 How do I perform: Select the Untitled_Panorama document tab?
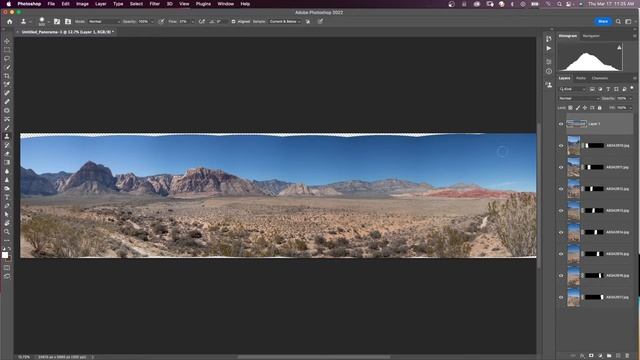(67, 32)
